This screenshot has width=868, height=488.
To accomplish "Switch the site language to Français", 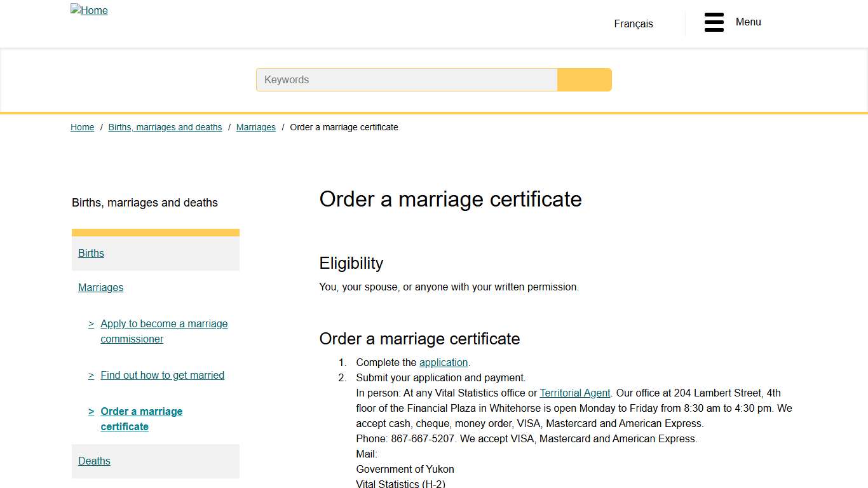I will point(633,24).
